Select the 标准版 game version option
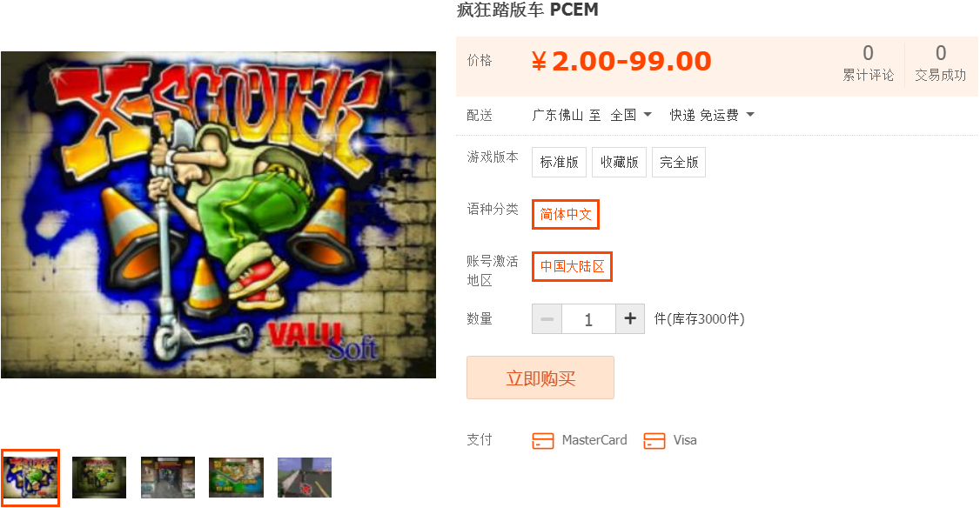Image resolution: width=980 pixels, height=508 pixels. (560, 163)
